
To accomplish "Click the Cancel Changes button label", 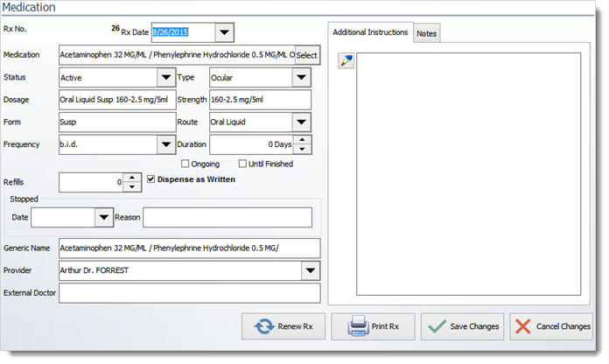I will (x=563, y=326).
